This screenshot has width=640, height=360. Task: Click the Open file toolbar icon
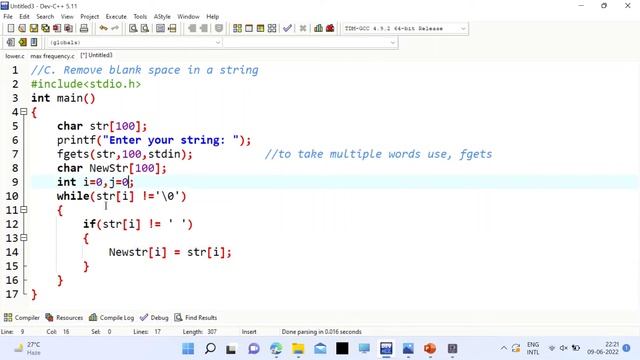click(22, 28)
